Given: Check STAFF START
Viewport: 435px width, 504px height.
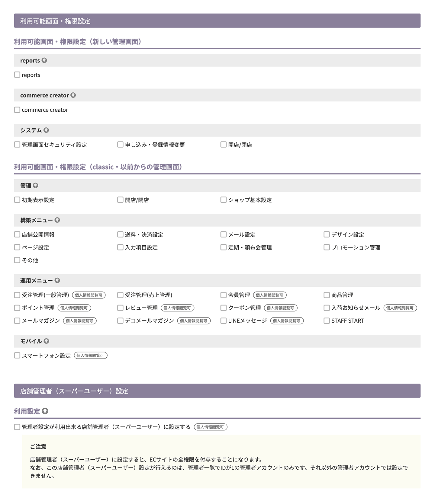Looking at the screenshot, I should [327, 321].
